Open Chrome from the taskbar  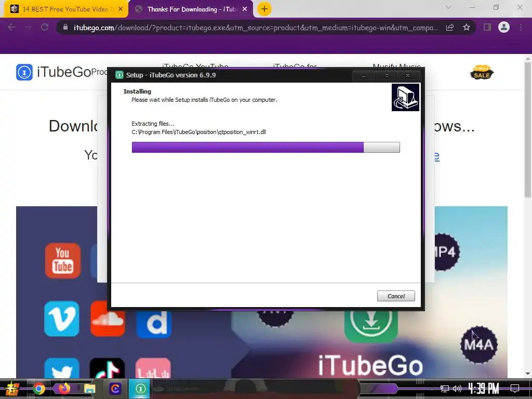(x=38, y=389)
